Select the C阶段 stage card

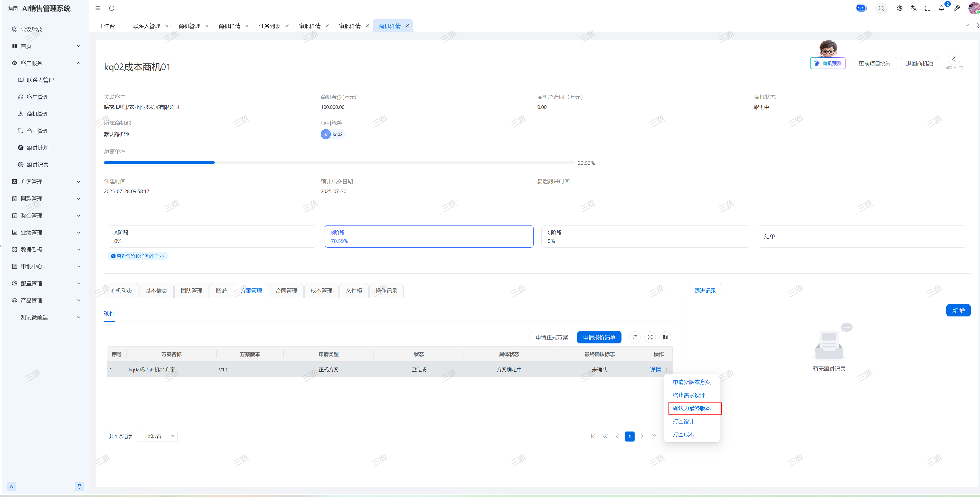(645, 237)
